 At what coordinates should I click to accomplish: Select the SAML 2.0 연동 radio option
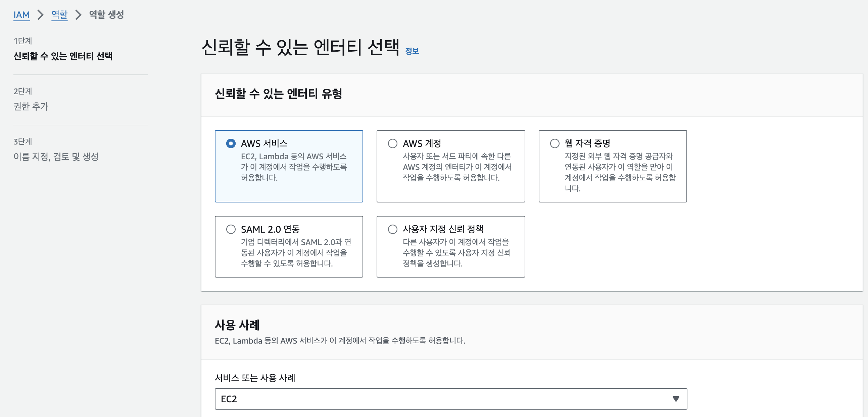[x=231, y=230]
